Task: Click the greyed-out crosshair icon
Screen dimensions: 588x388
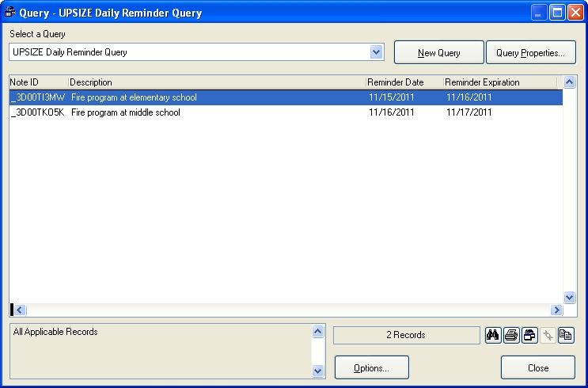Action: click(x=548, y=335)
